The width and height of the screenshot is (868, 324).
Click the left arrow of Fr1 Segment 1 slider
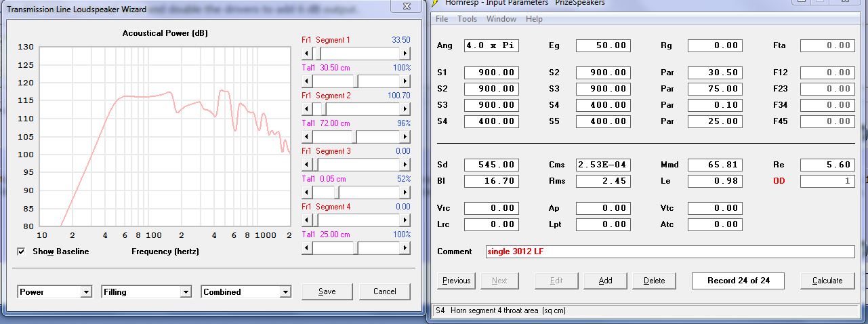pyautogui.click(x=306, y=53)
